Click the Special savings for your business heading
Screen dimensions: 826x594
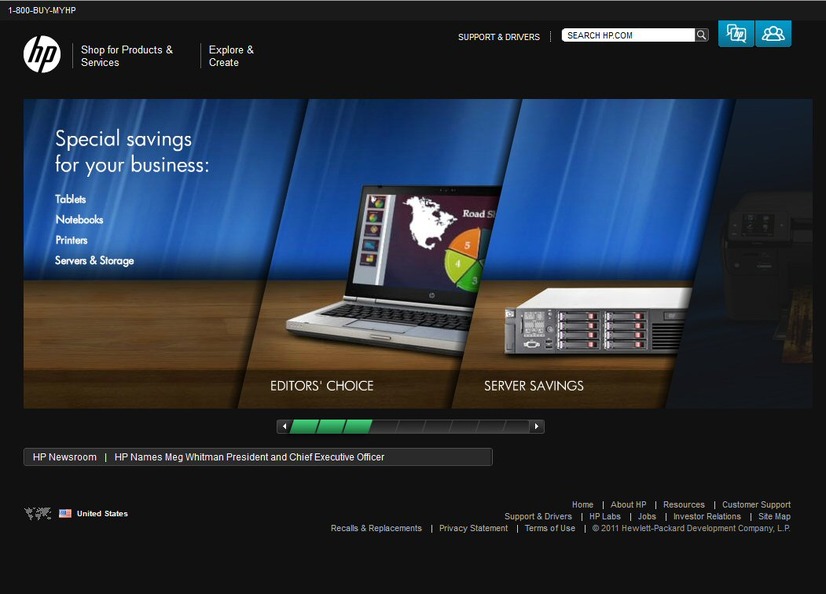[x=132, y=152]
